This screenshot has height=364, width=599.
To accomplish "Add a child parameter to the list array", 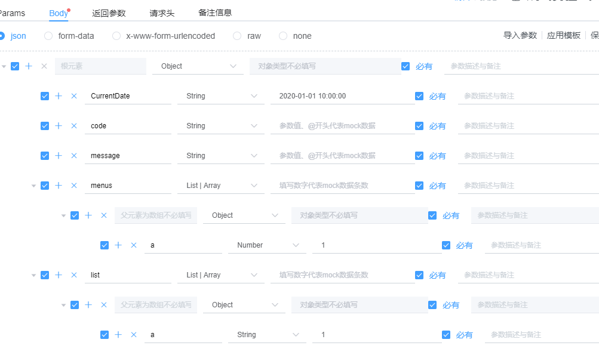I will 59,274.
